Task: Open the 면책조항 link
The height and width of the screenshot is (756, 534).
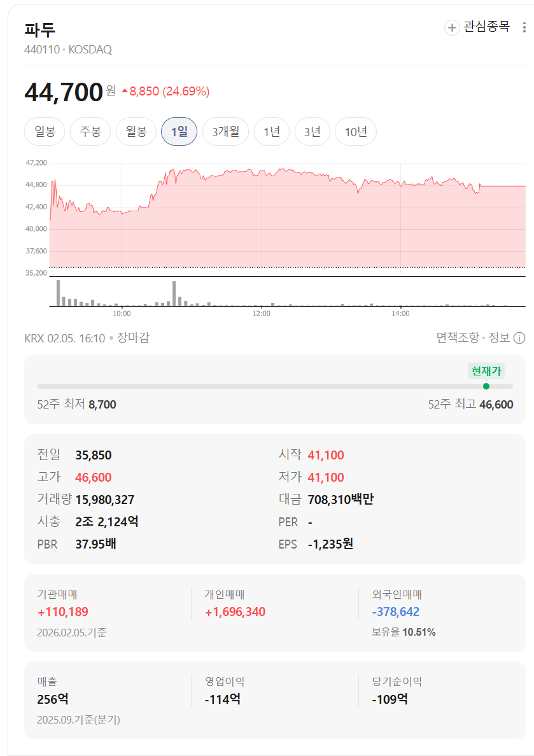Action: tap(457, 337)
